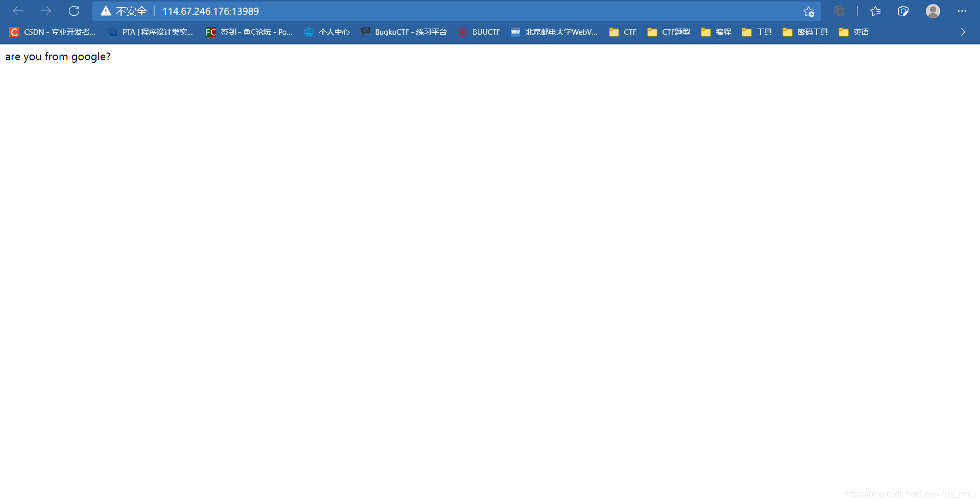Click the browser back arrow

point(18,11)
